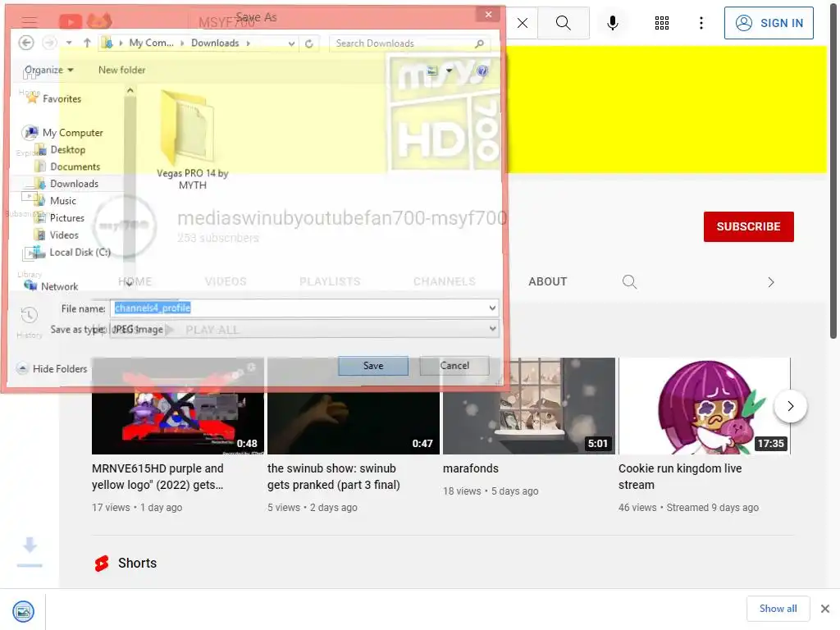Expand the File name dropdown arrow
The height and width of the screenshot is (630, 840).
pyautogui.click(x=492, y=308)
